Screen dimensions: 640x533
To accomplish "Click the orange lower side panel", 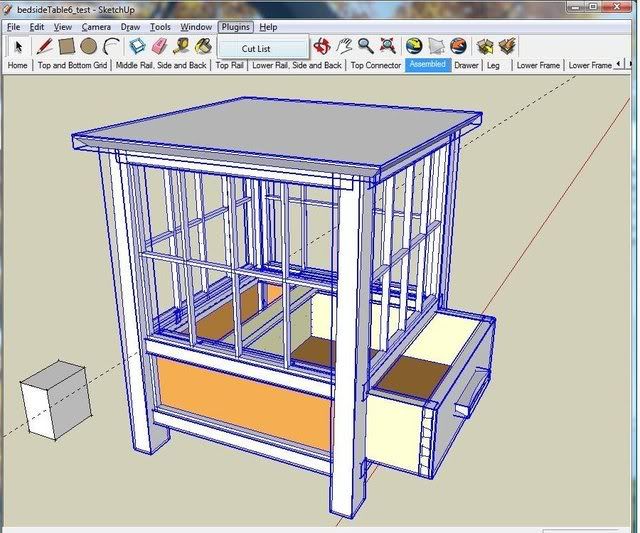I will tap(244, 403).
